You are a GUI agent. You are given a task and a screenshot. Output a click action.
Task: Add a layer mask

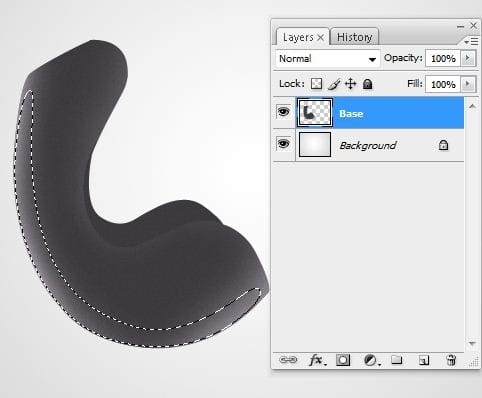[x=343, y=360]
